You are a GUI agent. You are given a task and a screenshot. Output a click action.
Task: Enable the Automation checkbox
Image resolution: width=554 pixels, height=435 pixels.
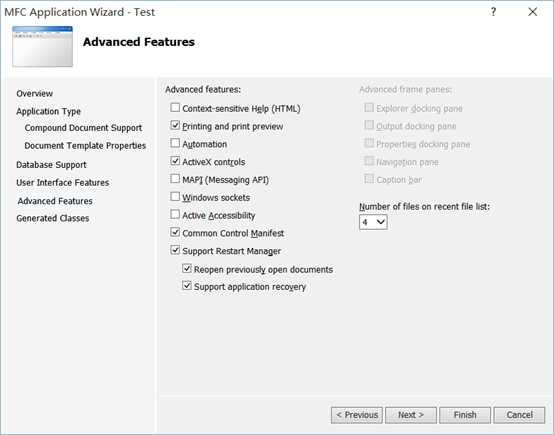pyautogui.click(x=175, y=143)
